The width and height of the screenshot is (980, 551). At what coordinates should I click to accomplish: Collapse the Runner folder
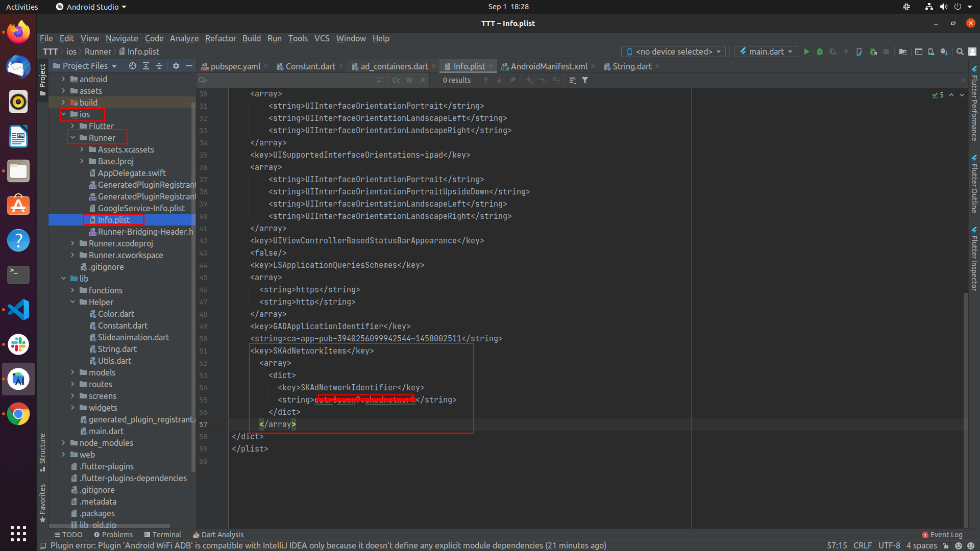click(x=72, y=138)
